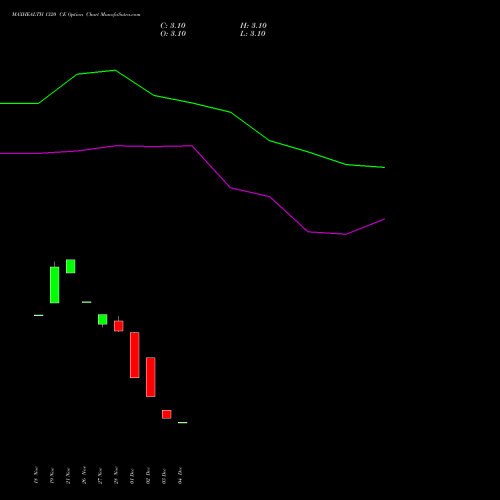This screenshot has width=500, height=500.
Task: Select the tall red candle for 01 Dec
Action: (x=135, y=355)
